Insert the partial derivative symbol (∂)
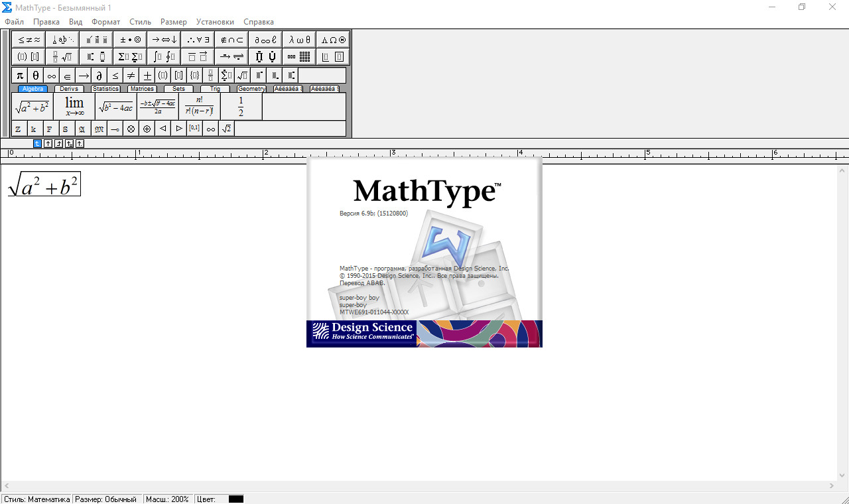 pyautogui.click(x=99, y=76)
